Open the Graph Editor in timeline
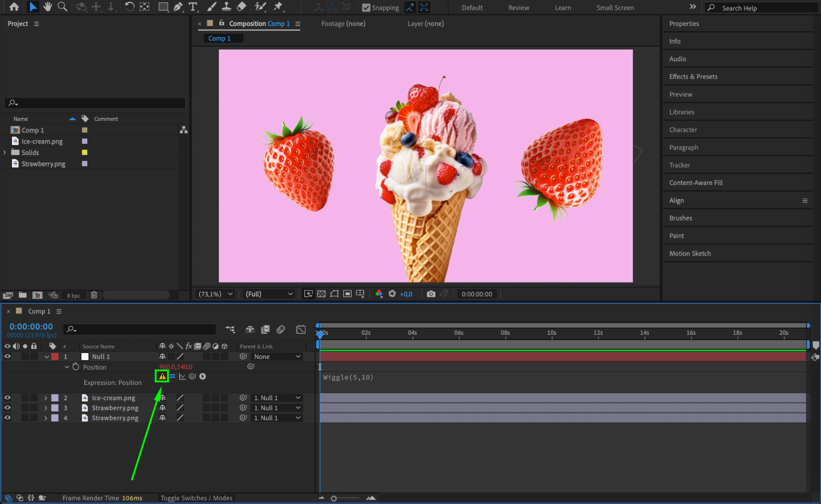This screenshot has height=504, width=821. (x=301, y=329)
